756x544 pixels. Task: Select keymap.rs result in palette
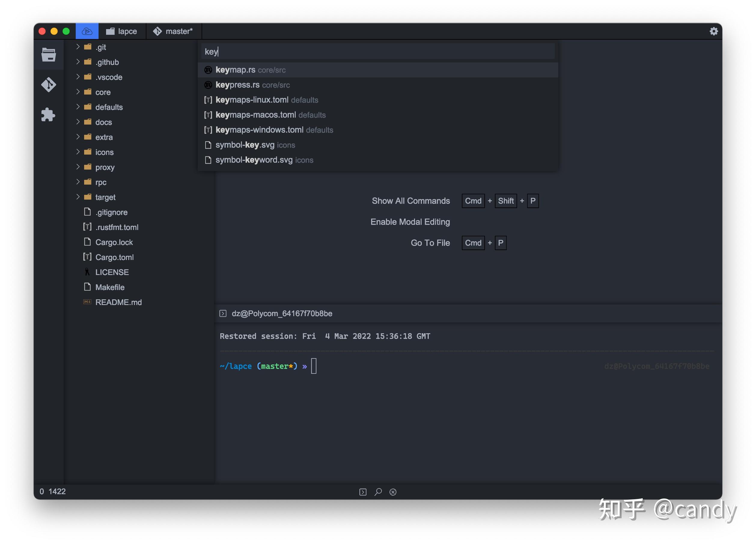235,70
